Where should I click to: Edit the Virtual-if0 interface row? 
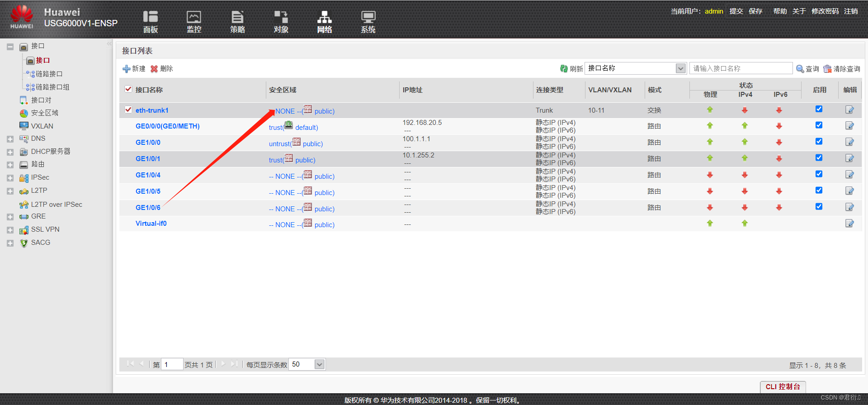point(849,224)
